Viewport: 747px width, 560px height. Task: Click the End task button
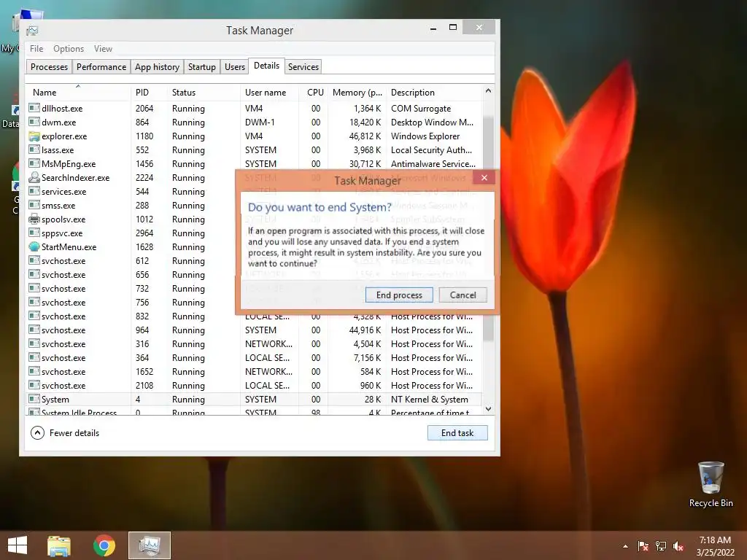(x=457, y=433)
